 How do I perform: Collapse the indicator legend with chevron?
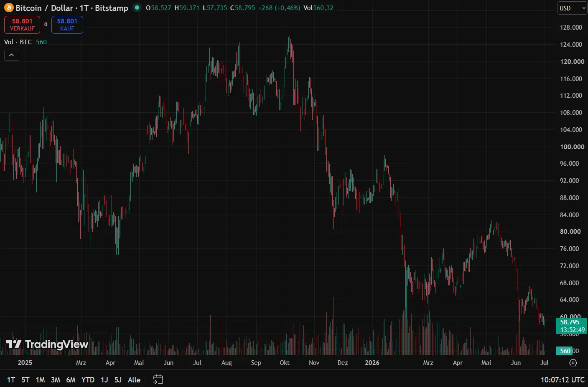tap(12, 55)
